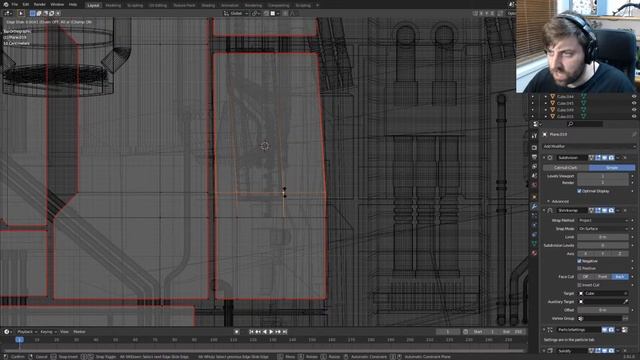The image size is (640, 360).
Task: Open the File menu
Action: pos(15,4)
